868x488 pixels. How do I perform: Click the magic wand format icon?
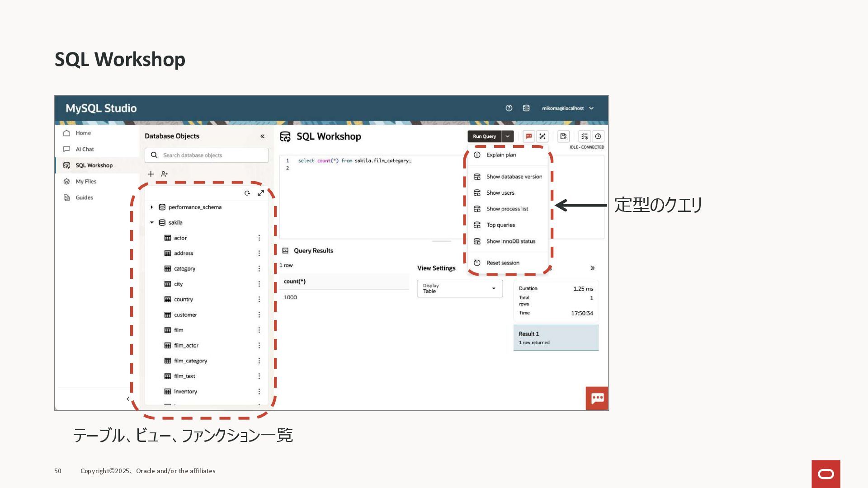[542, 136]
